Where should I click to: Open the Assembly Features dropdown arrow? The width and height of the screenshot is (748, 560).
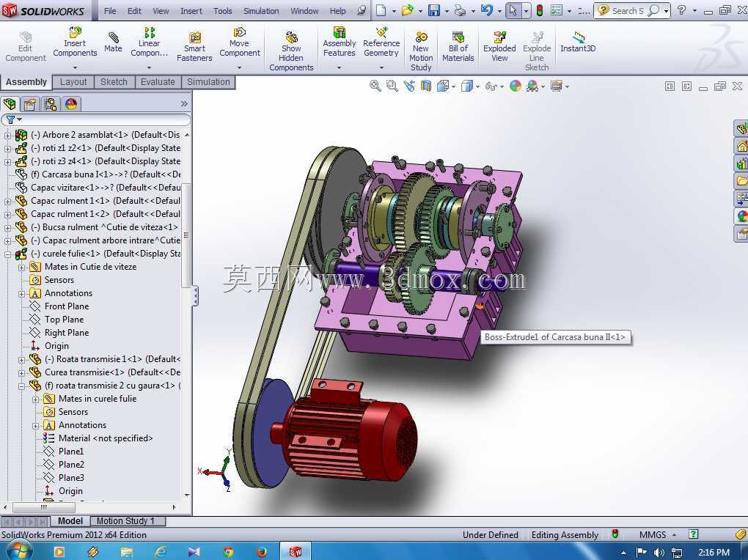point(340,67)
